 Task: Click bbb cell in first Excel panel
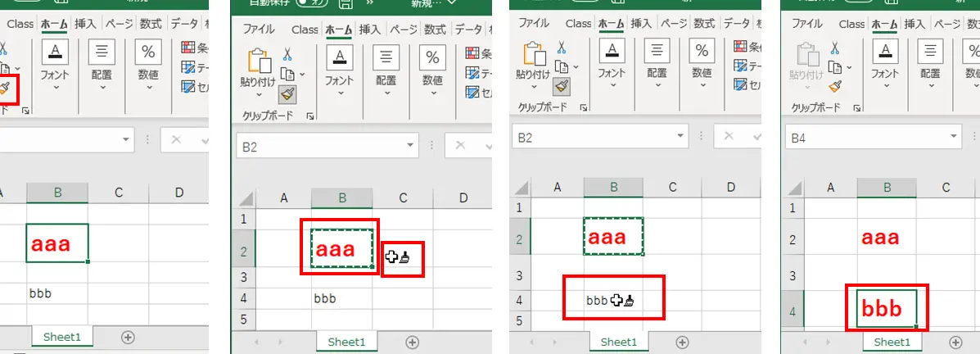point(57,293)
